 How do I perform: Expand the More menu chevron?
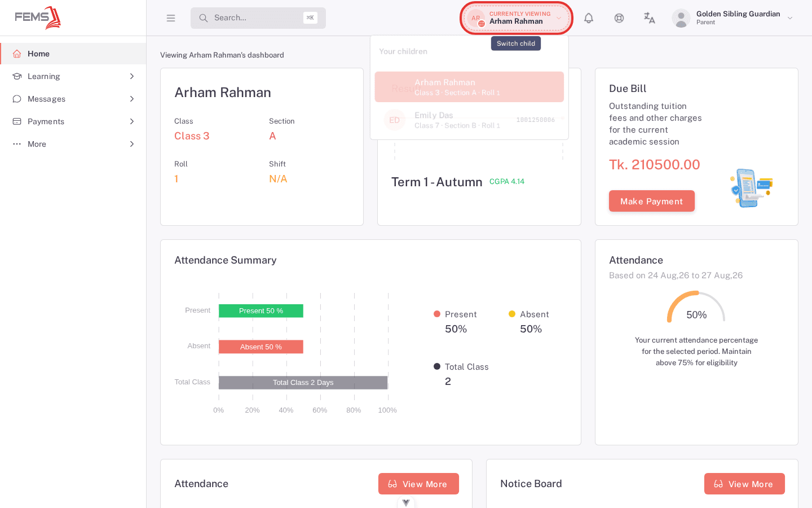click(132, 144)
